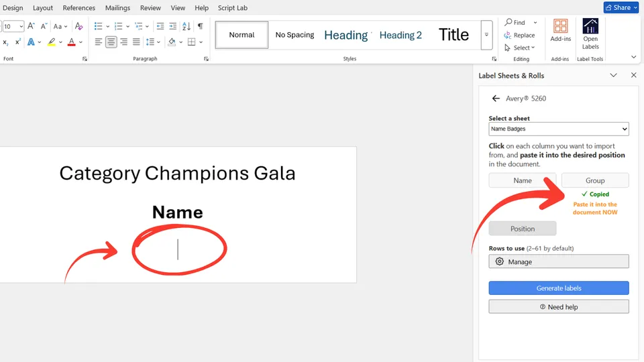Start a bulleted list

click(x=98, y=26)
